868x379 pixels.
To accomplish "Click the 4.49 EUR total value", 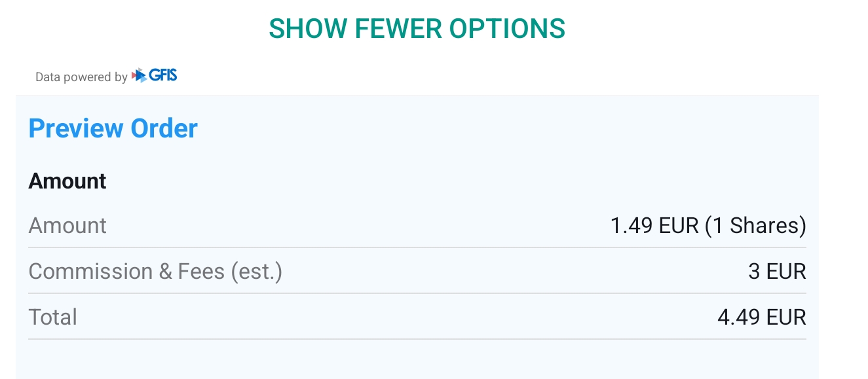I will pos(761,317).
